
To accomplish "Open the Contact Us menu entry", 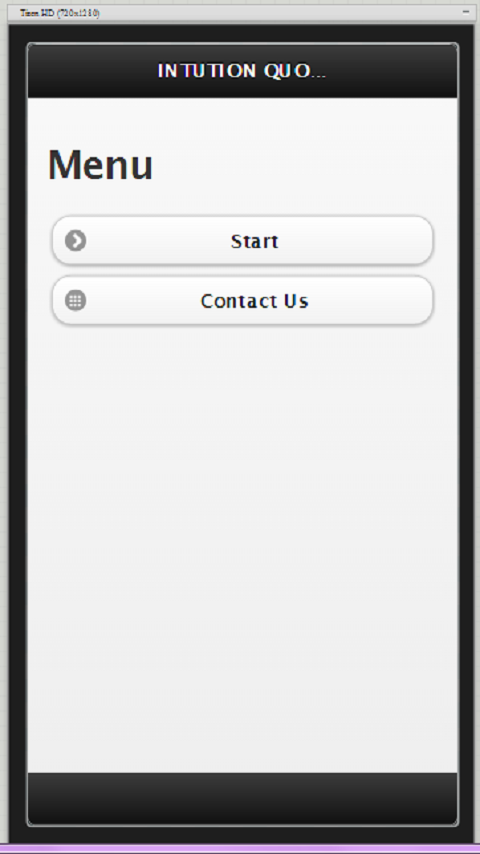I will pyautogui.click(x=242, y=301).
